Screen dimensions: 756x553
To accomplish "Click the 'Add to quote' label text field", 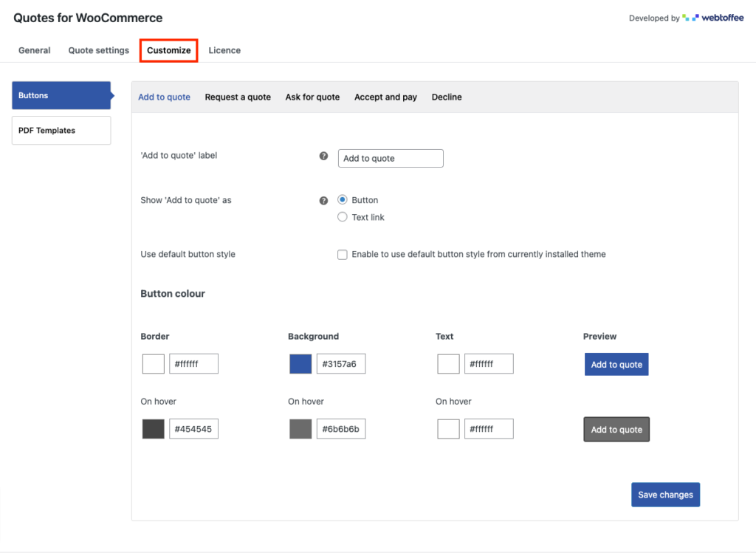I will pos(391,159).
